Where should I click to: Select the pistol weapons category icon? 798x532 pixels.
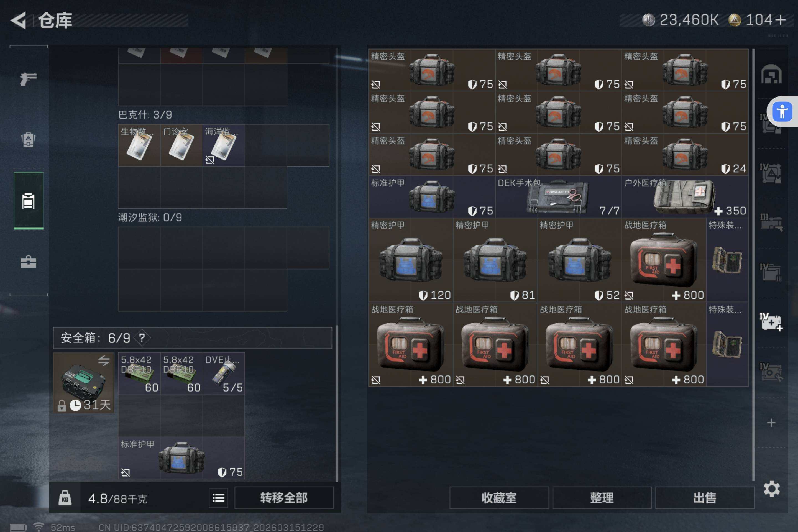click(x=29, y=79)
